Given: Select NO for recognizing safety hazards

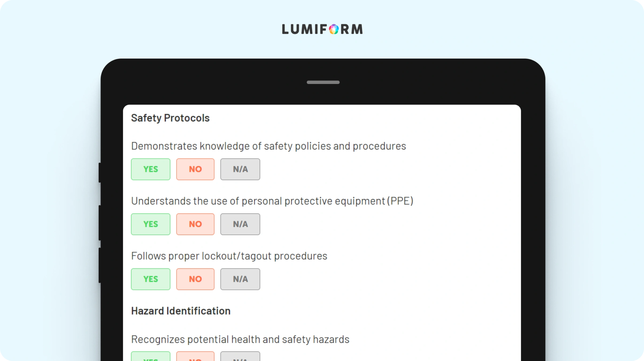Looking at the screenshot, I should tap(195, 357).
